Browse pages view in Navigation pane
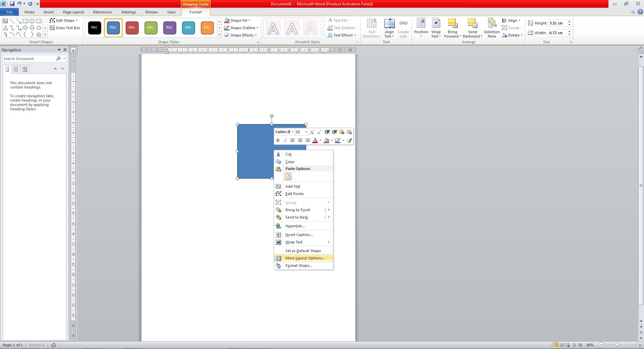 tap(16, 69)
